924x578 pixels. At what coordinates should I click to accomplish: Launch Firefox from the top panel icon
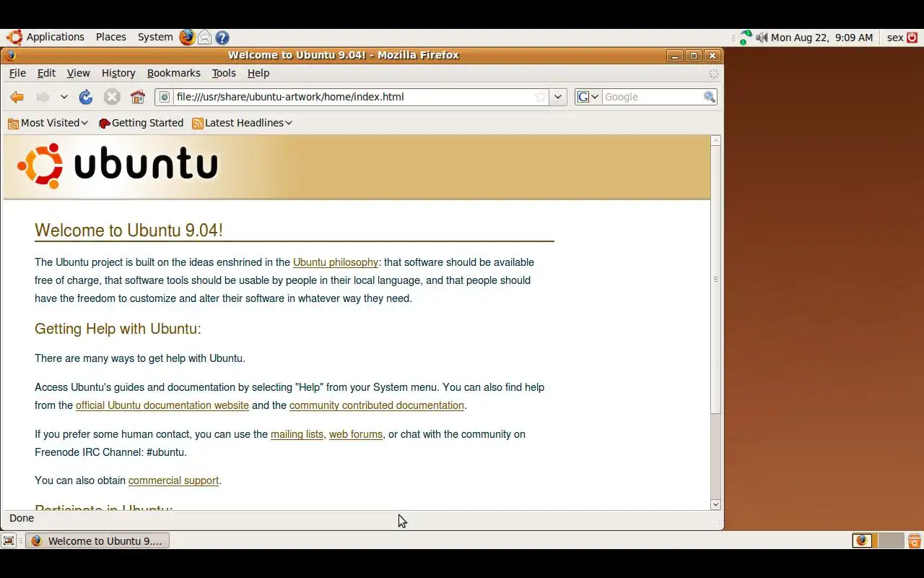pyautogui.click(x=188, y=37)
